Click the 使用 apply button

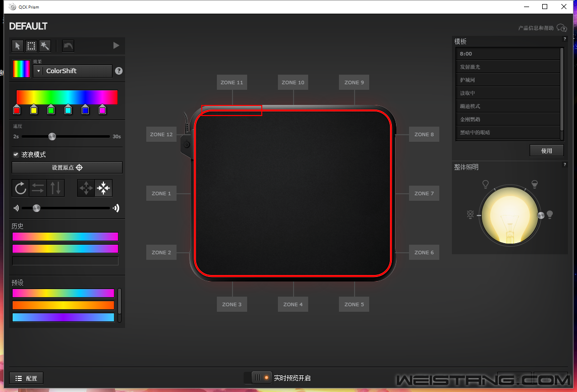click(546, 150)
